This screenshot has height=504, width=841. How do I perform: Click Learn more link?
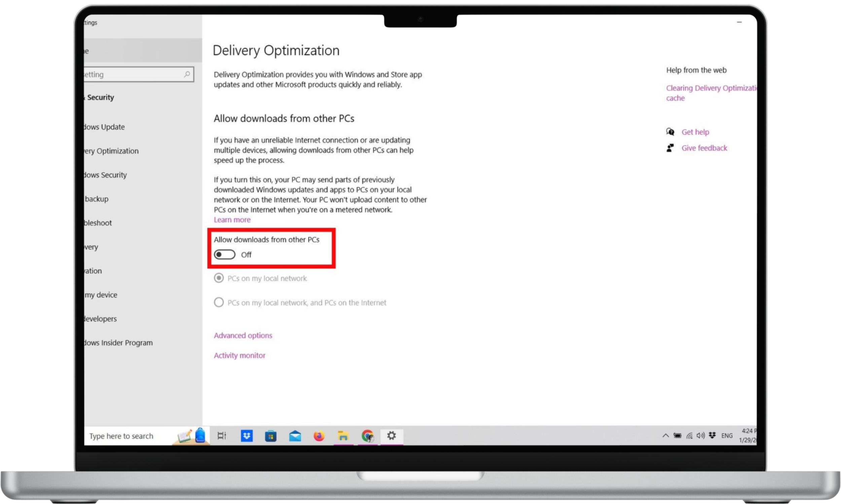[x=232, y=220]
